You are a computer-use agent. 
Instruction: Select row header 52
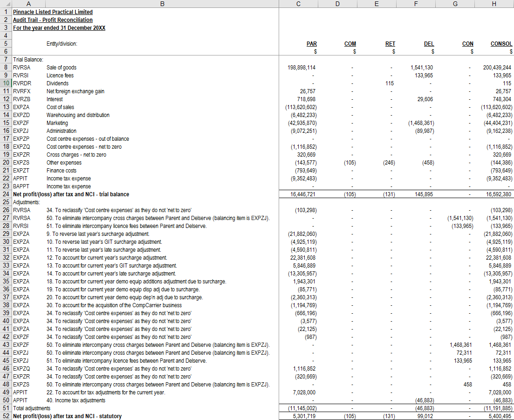pyautogui.click(x=6, y=416)
